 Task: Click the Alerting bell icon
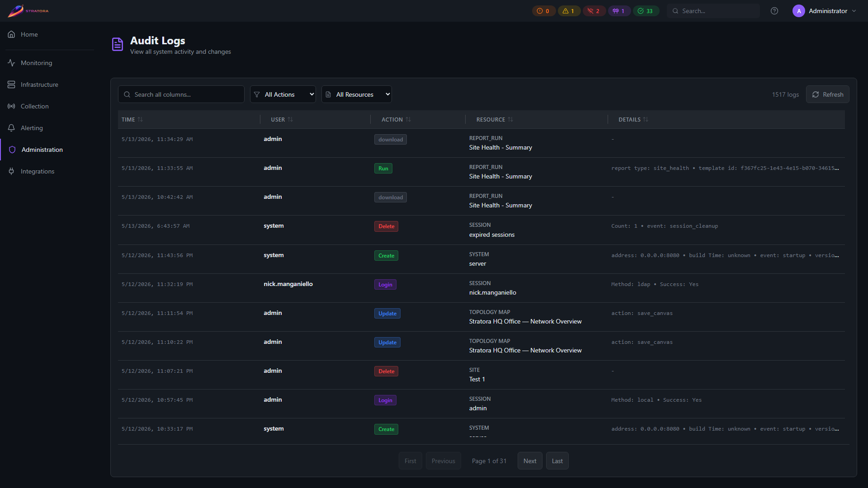point(11,128)
